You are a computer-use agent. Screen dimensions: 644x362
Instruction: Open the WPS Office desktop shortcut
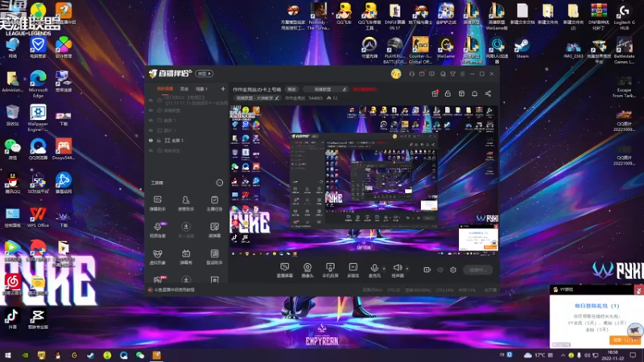(x=38, y=216)
